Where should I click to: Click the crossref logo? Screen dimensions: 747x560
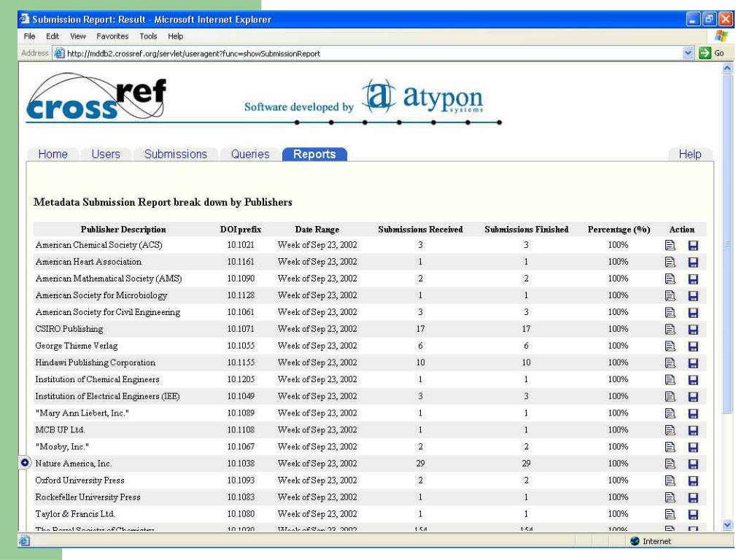pyautogui.click(x=97, y=99)
